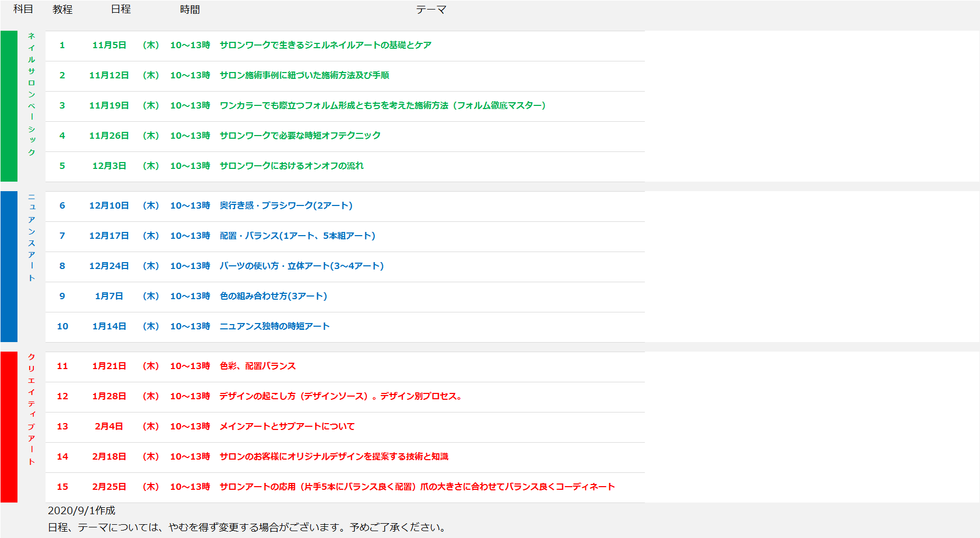Click theme サロン施術事例に紐づいた施術方法及び手順
This screenshot has height=538, width=980.
click(x=304, y=75)
